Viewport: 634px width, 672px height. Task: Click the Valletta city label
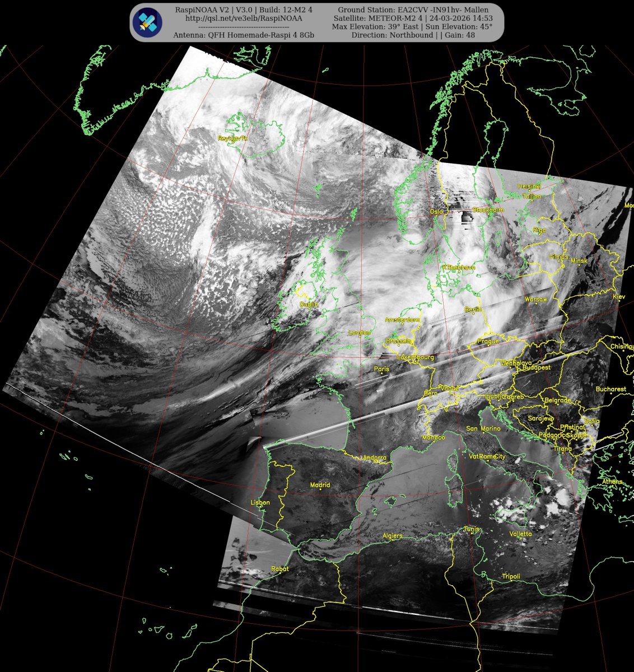[x=521, y=534]
